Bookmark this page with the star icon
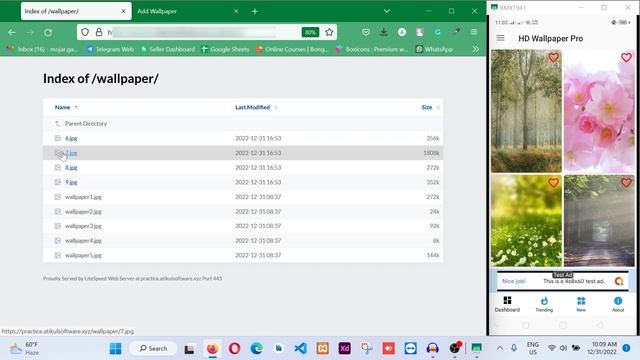The height and width of the screenshot is (360, 640). [329, 32]
